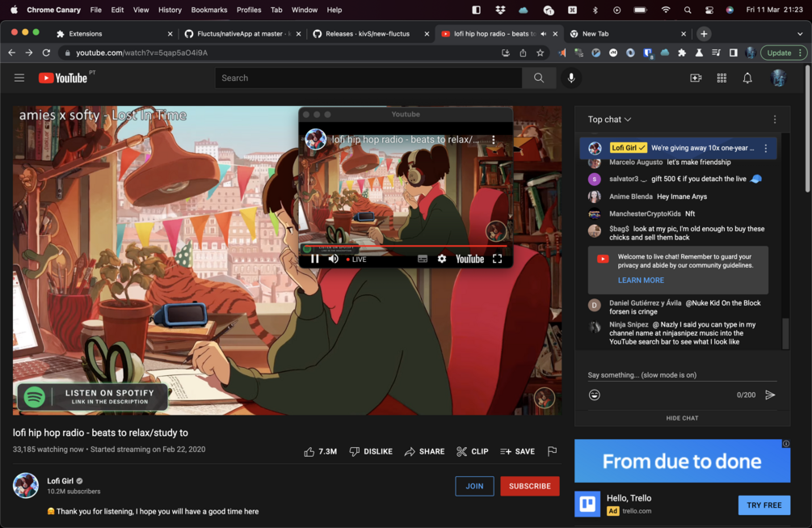The width and height of the screenshot is (812, 528).
Task: Pause playback in the Youtube mini window
Action: (x=315, y=259)
